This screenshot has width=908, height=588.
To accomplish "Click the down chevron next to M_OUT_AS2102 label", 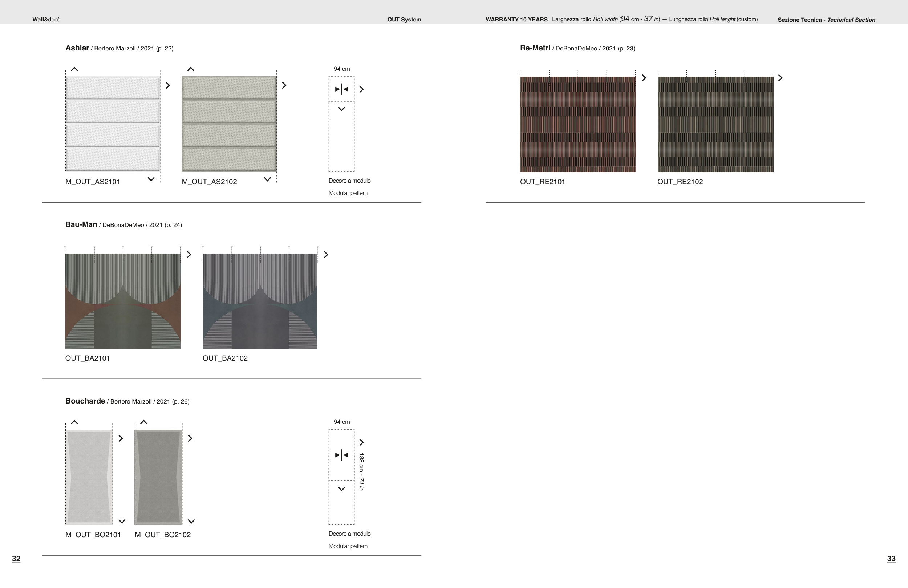I will (267, 179).
